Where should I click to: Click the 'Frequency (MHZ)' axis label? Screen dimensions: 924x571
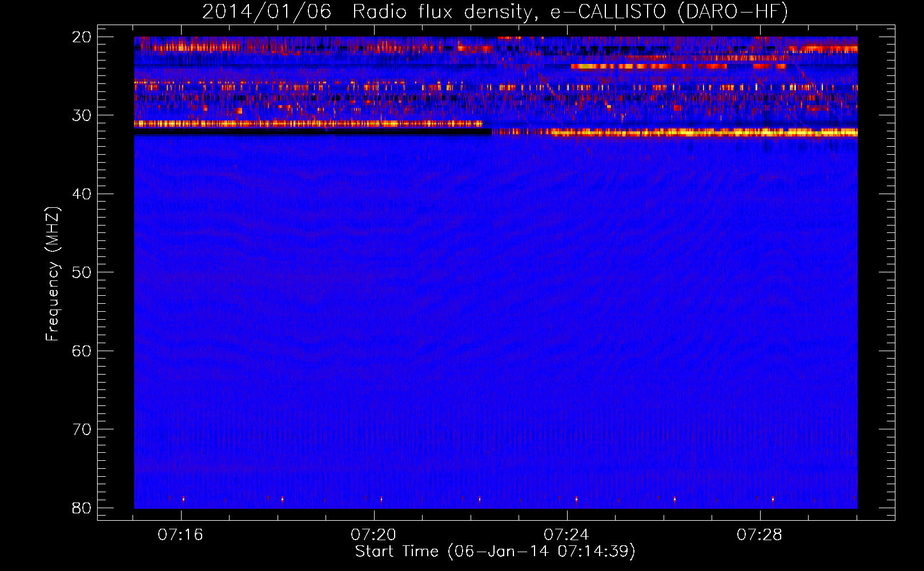pos(53,274)
